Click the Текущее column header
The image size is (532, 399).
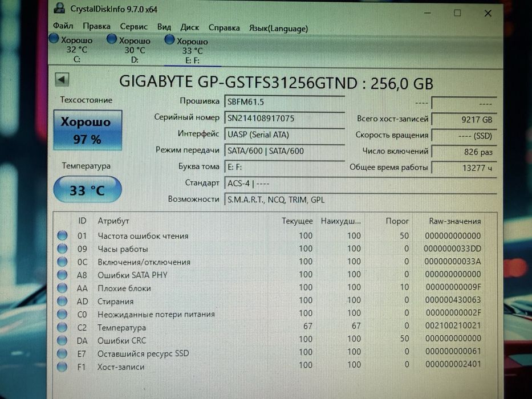pos(297,221)
